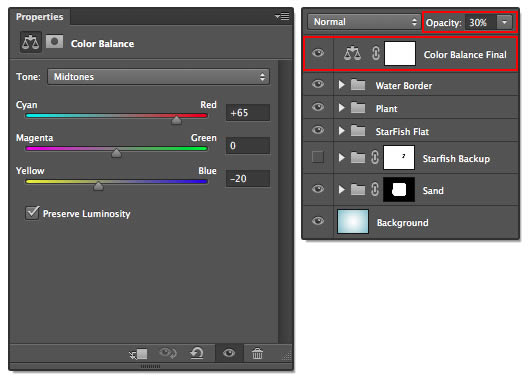This screenshot has height=380, width=530.
Task: Click the Starfish Backup folder icon
Action: (358, 157)
